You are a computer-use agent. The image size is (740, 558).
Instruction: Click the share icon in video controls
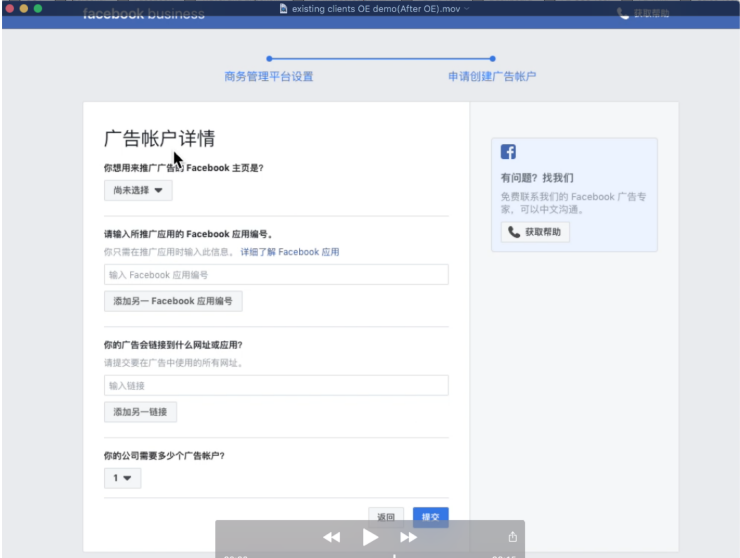click(513, 537)
